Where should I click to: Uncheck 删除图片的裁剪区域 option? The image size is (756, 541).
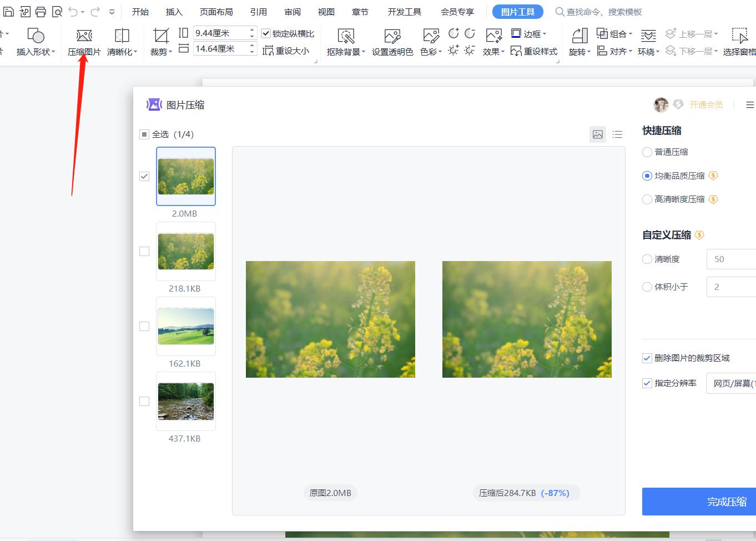coord(647,358)
